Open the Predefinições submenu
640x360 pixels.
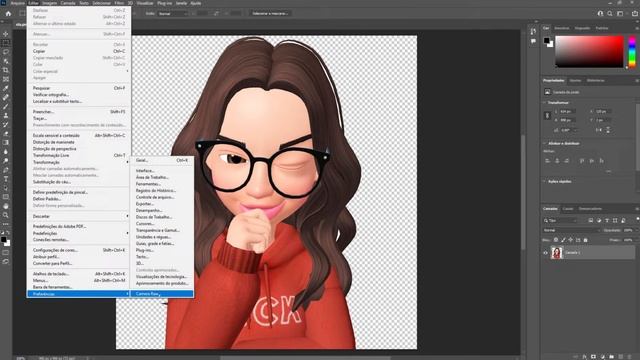tap(79, 233)
